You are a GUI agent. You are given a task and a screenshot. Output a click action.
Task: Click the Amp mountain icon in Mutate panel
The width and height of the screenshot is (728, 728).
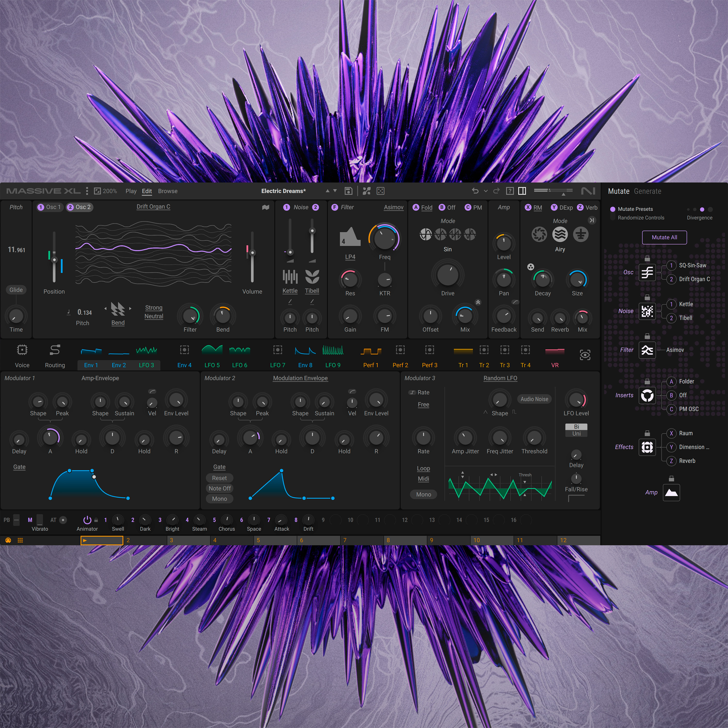click(671, 493)
